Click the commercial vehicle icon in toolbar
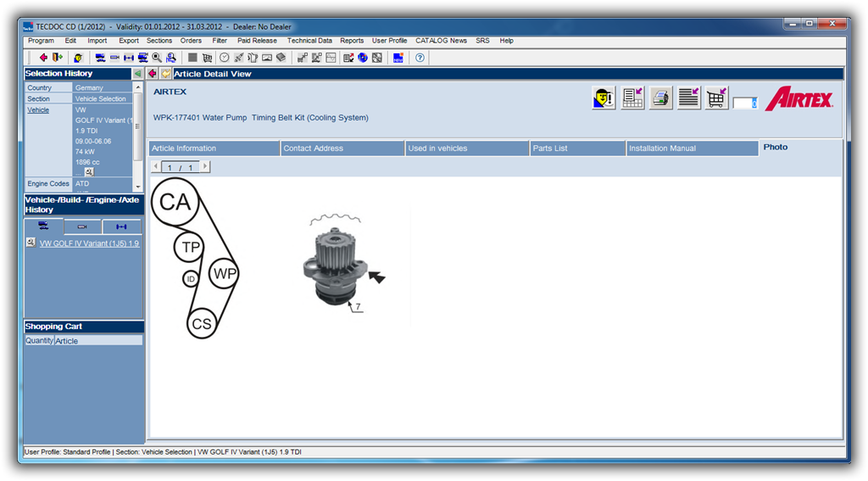The width and height of the screenshot is (868, 481). [142, 58]
